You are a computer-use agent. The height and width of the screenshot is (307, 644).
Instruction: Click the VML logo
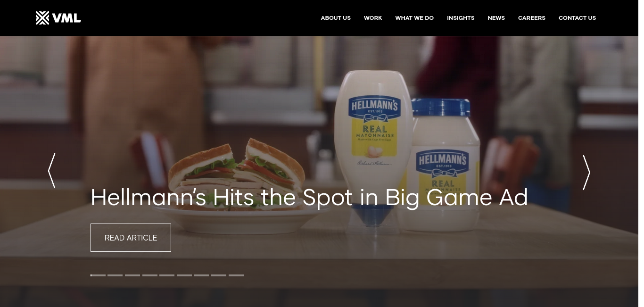click(x=58, y=18)
